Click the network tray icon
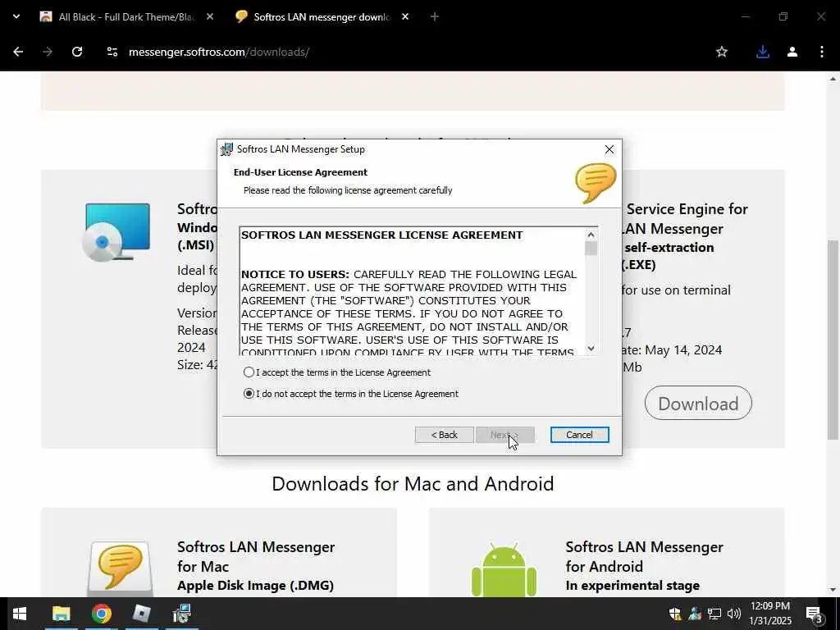This screenshot has width=840, height=630. pos(714,614)
